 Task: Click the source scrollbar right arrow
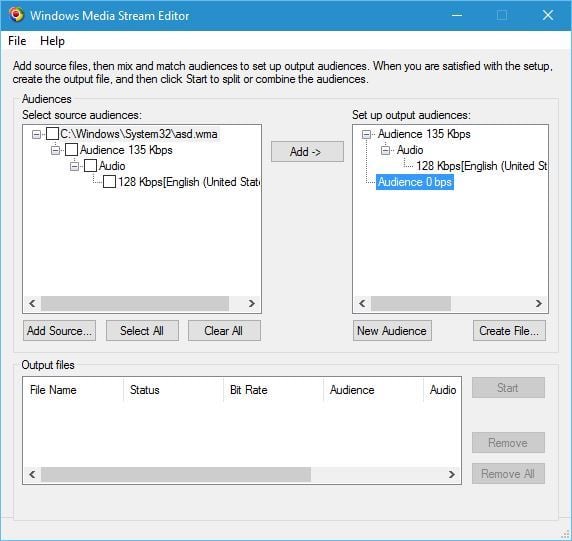[x=251, y=303]
